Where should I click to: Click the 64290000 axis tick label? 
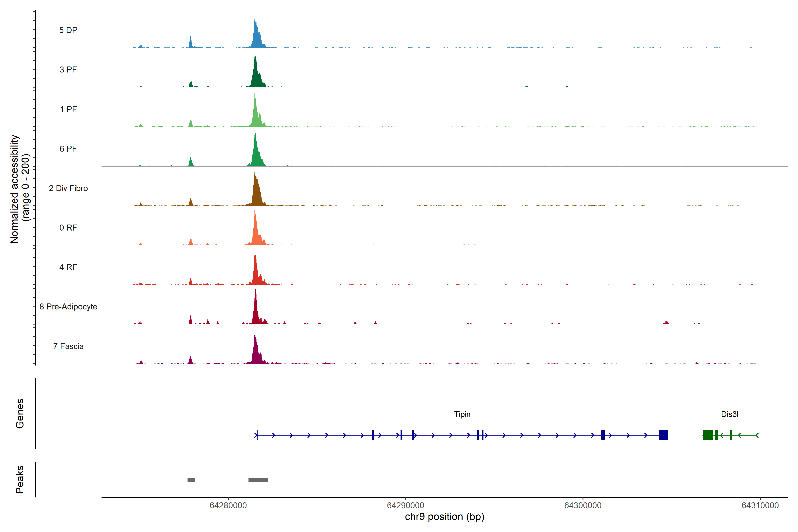[x=405, y=506]
